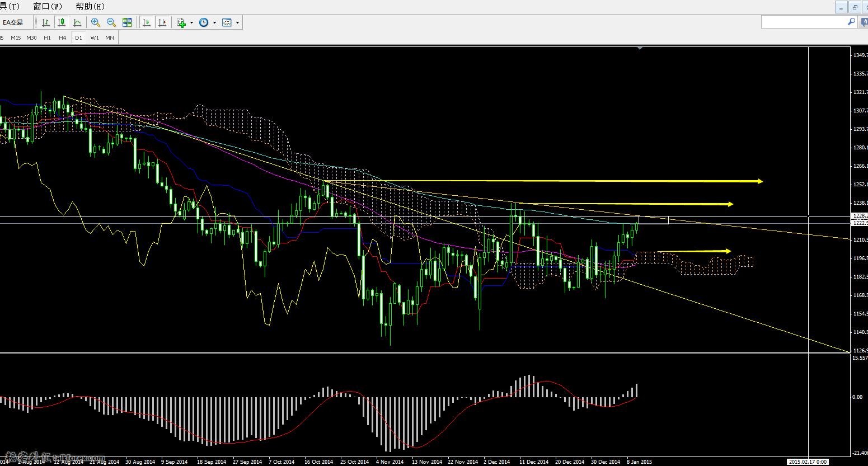The height and width of the screenshot is (466, 868).
Task: Select the M30 timeframe
Action: [31, 37]
